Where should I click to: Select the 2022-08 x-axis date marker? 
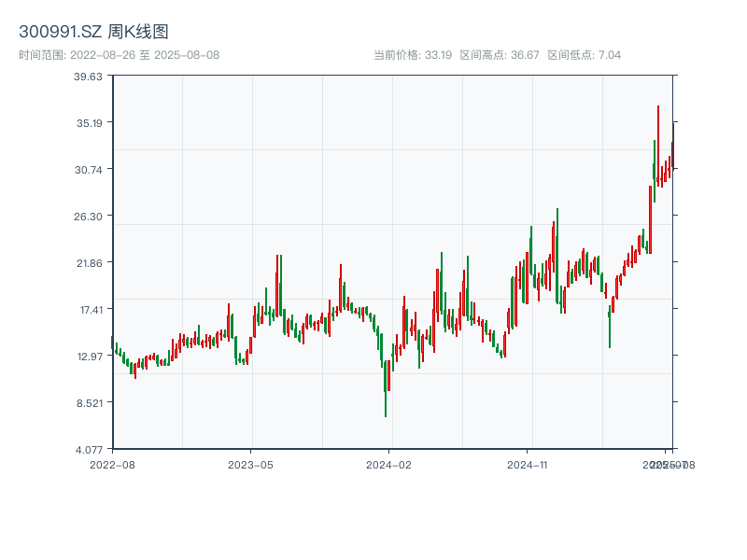(x=112, y=464)
